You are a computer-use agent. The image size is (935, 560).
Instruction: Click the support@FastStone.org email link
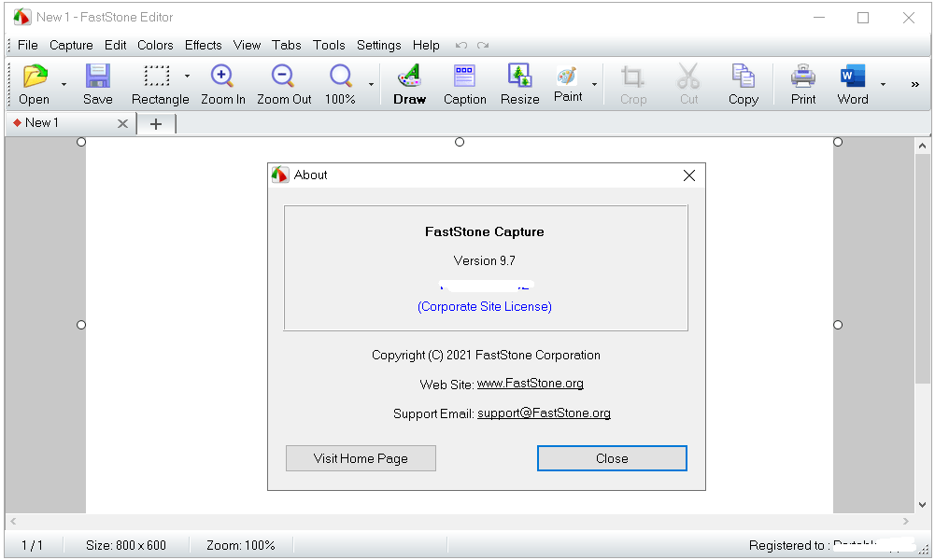click(x=544, y=413)
